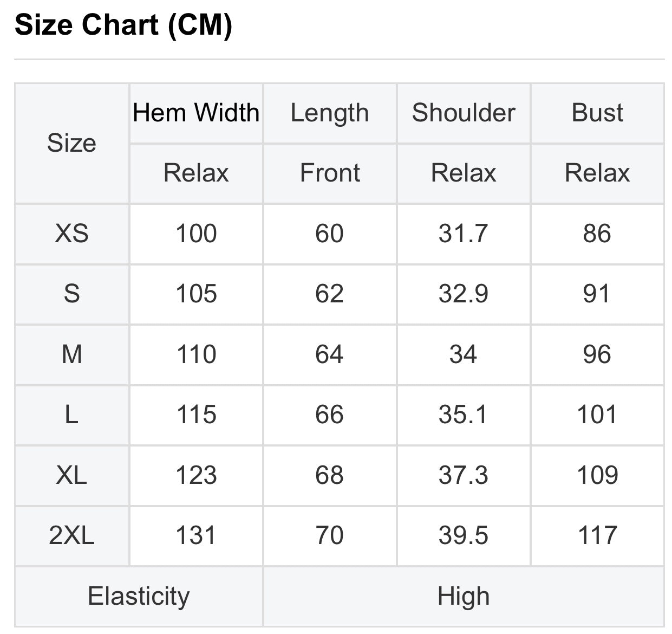
Task: Select the Bust column header
Action: tap(597, 113)
